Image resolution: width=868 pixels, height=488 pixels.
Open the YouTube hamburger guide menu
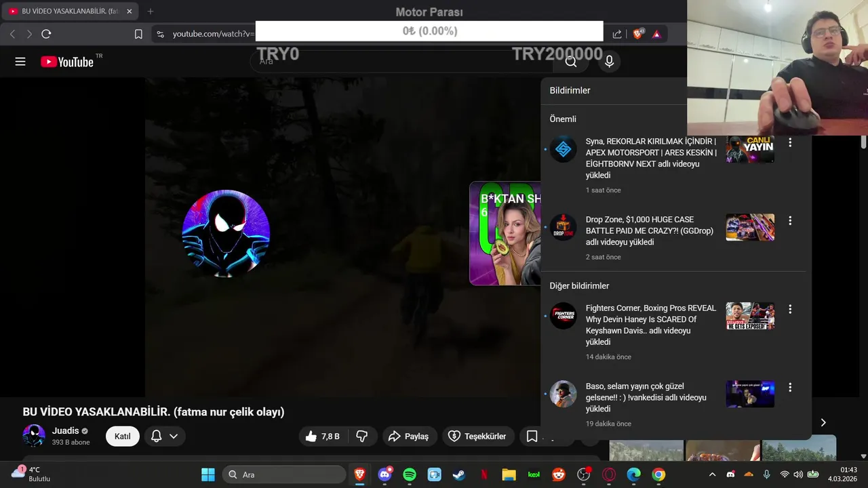pos(20,62)
